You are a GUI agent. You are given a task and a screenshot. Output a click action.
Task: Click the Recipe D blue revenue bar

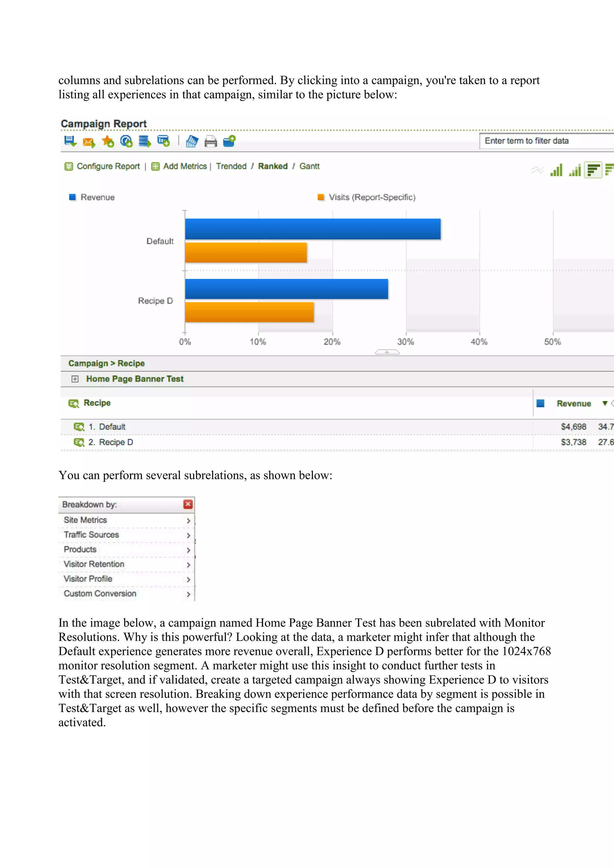(287, 289)
